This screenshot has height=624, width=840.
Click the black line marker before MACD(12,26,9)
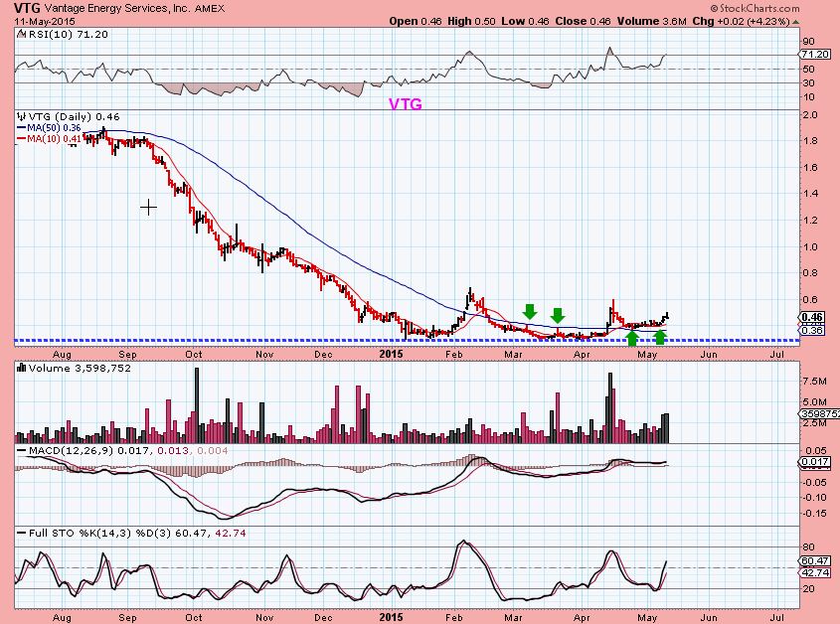point(22,451)
